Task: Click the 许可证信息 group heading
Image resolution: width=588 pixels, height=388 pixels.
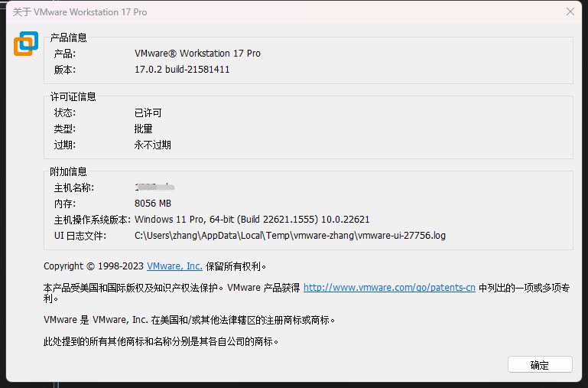Action: [x=73, y=97]
